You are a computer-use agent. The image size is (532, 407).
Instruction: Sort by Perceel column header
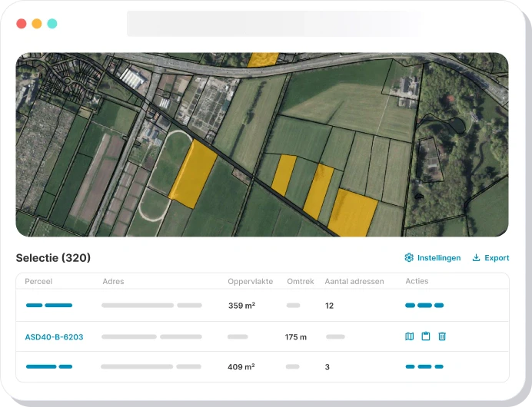pos(38,281)
